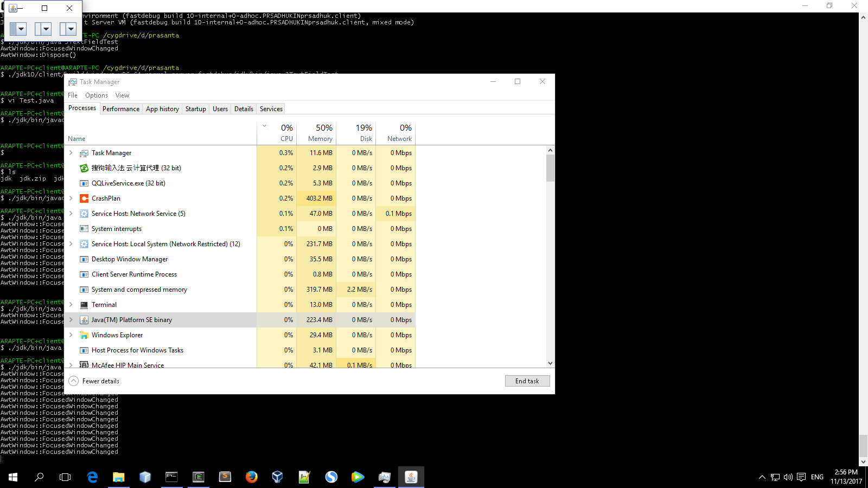Click the System interrupts process icon
868x488 pixels.
(84, 229)
